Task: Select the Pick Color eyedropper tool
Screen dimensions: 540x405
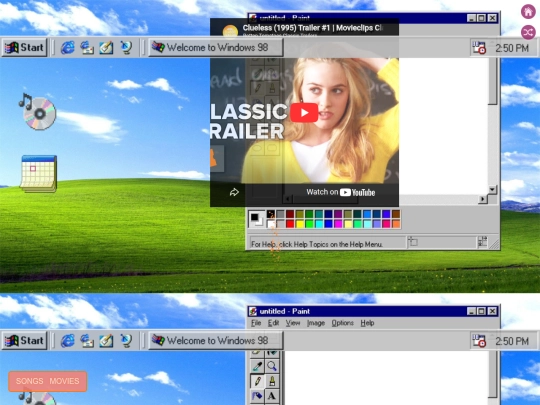Action: (257, 366)
